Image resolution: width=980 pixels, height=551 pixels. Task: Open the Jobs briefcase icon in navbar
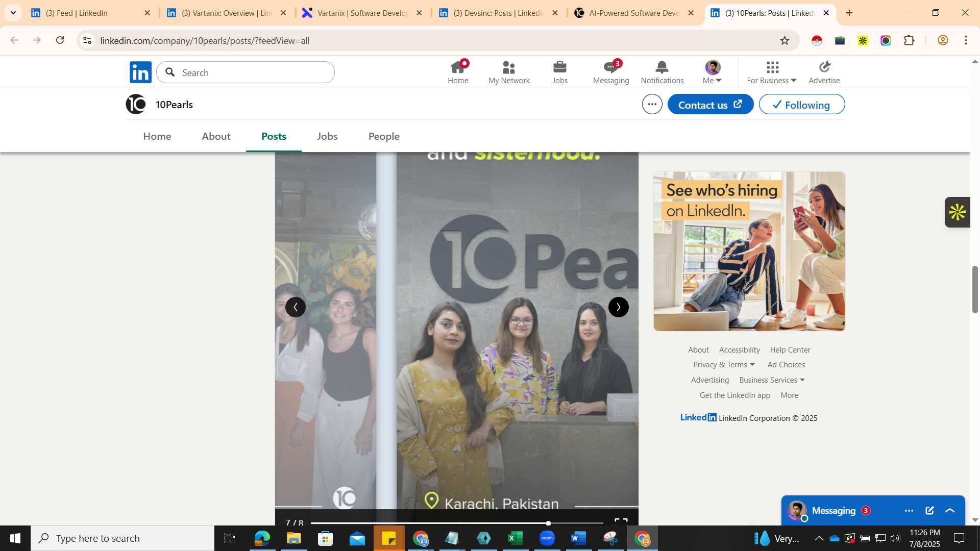(560, 72)
